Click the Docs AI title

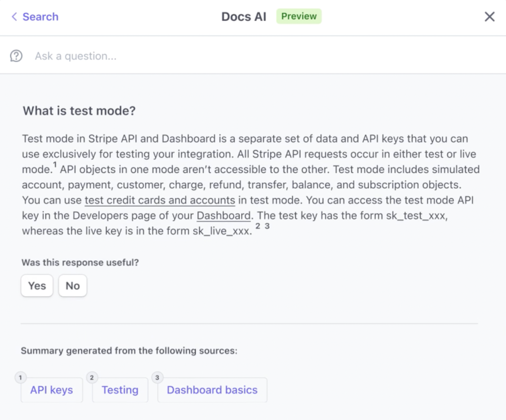click(x=244, y=17)
